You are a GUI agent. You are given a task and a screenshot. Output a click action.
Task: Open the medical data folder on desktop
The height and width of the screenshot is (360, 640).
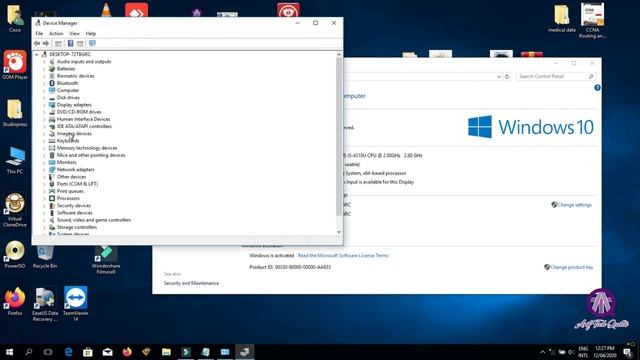562,18
